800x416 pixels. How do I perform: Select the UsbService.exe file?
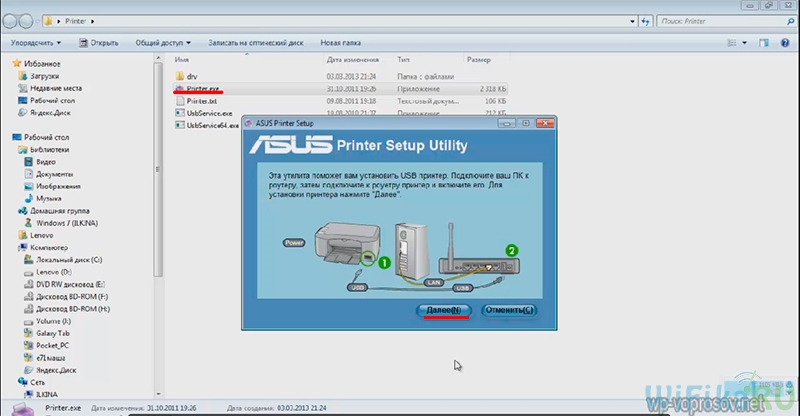click(208, 113)
